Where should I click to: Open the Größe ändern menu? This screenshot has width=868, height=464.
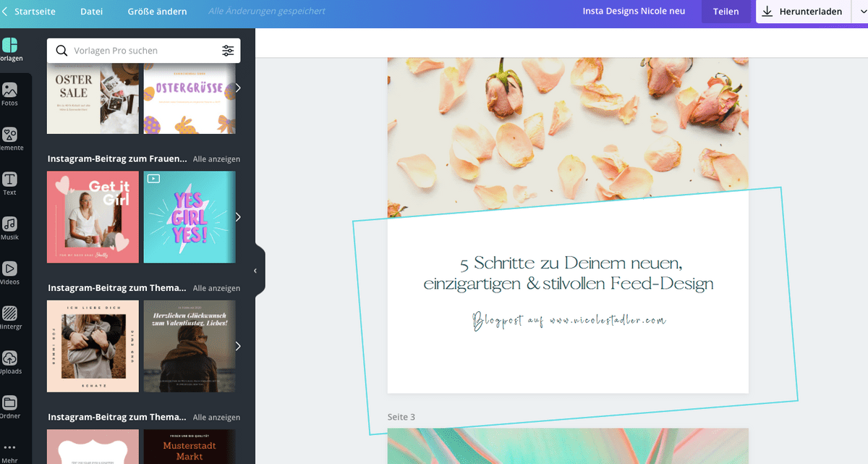[x=157, y=12]
